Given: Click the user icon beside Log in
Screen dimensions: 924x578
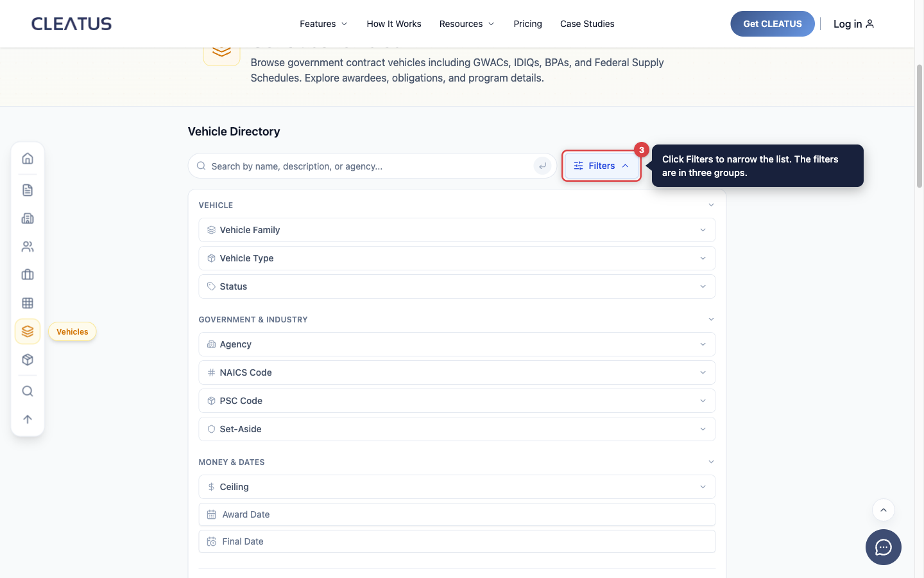Looking at the screenshot, I should click(x=870, y=24).
